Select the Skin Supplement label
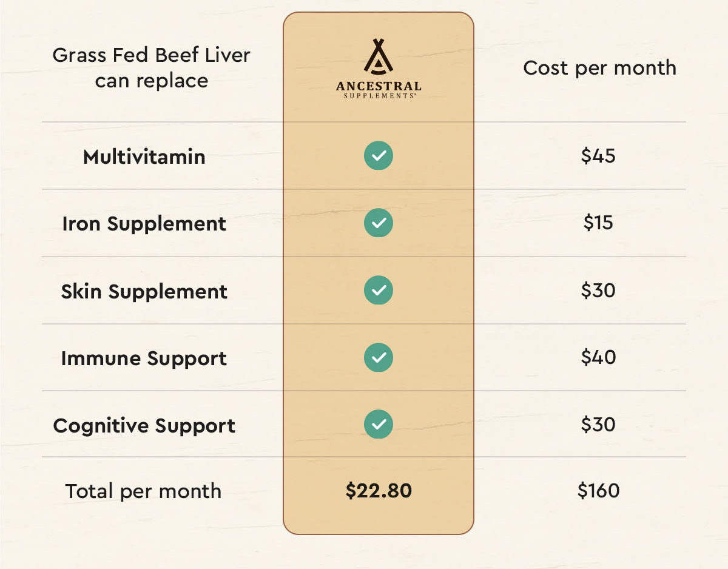The image size is (728, 569). 144,291
